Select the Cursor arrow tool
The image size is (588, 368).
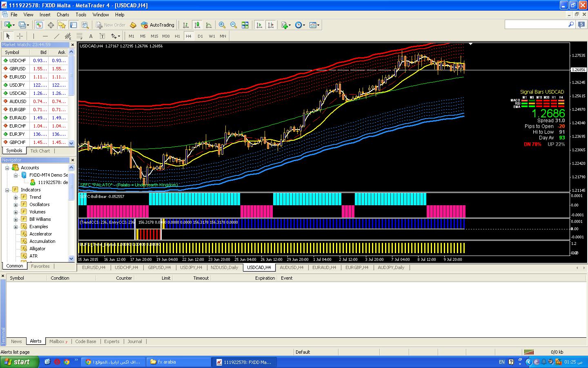point(8,36)
